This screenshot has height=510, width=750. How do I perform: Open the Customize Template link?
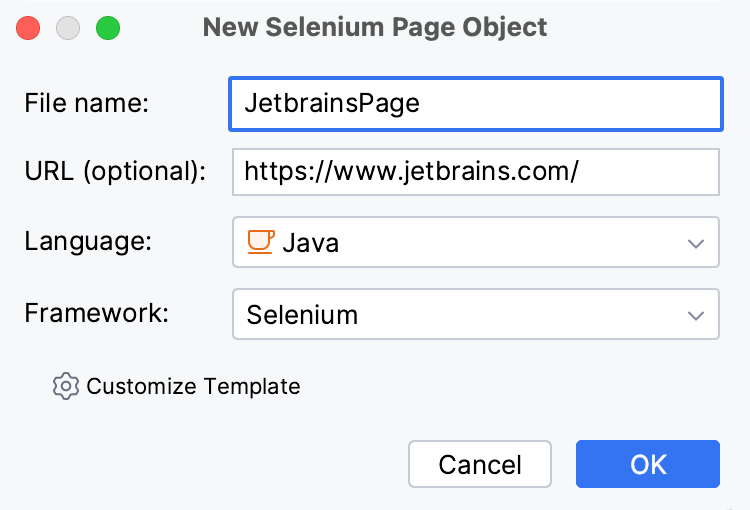point(193,386)
